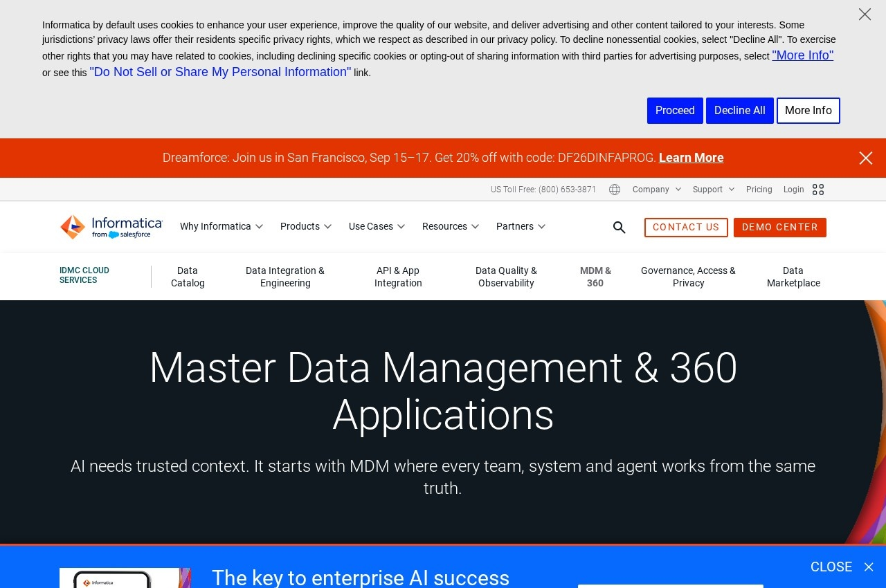
Task: Click the Proceed cookie button
Action: [x=675, y=111]
